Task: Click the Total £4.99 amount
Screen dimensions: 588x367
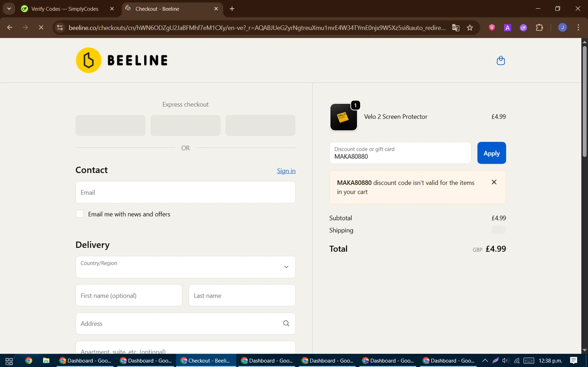Action: coord(496,249)
